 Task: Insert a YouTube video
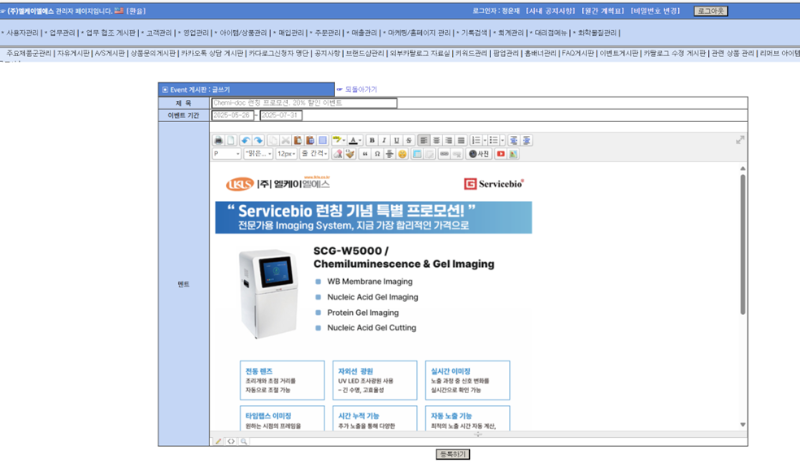pyautogui.click(x=501, y=154)
